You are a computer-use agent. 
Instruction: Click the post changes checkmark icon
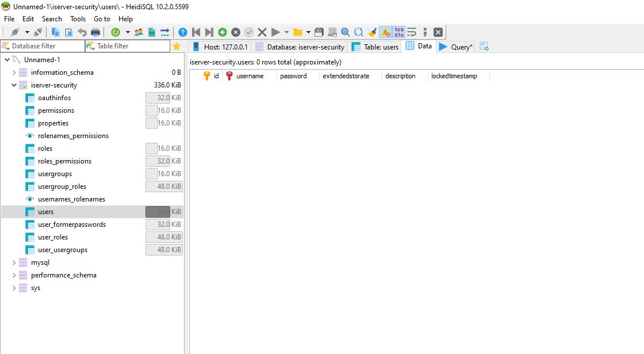tap(248, 32)
